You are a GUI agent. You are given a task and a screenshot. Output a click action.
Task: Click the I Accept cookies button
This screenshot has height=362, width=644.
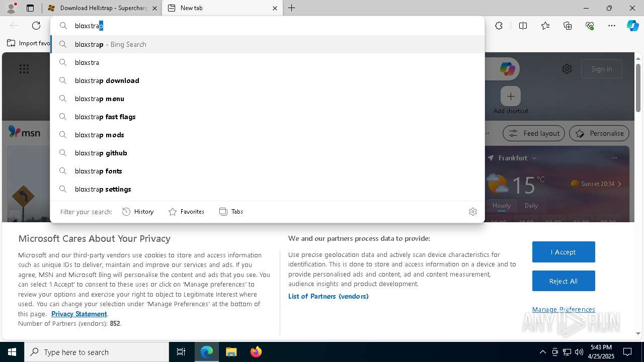(x=563, y=252)
